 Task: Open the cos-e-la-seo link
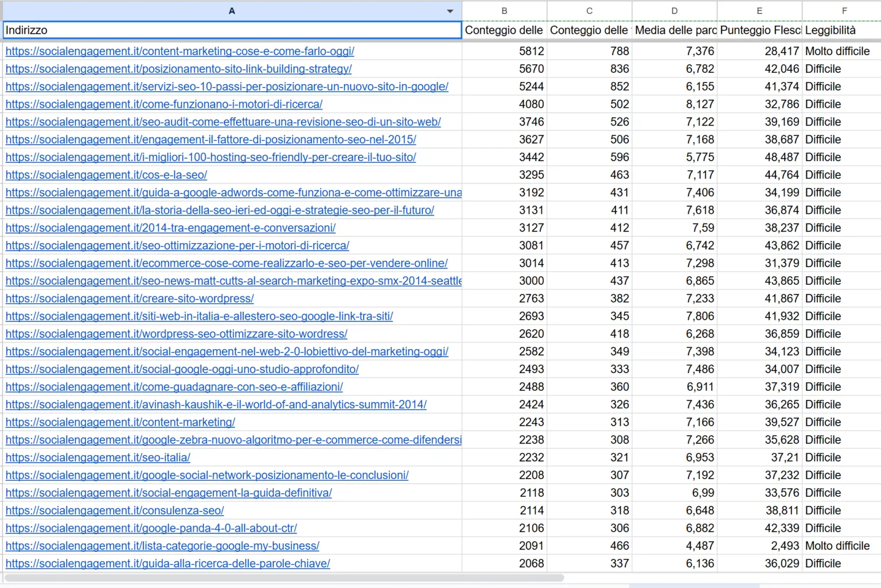point(106,175)
